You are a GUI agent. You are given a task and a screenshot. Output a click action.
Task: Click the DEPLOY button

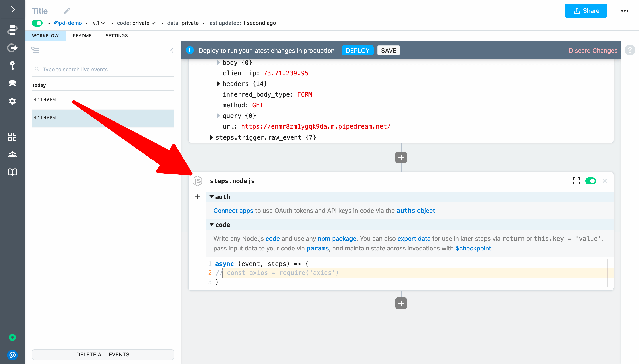(x=357, y=51)
